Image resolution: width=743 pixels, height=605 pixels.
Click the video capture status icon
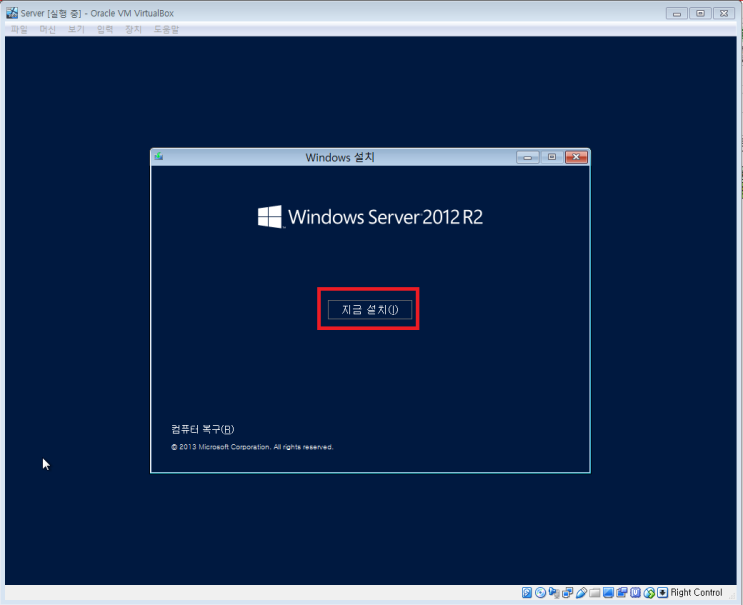point(622,592)
